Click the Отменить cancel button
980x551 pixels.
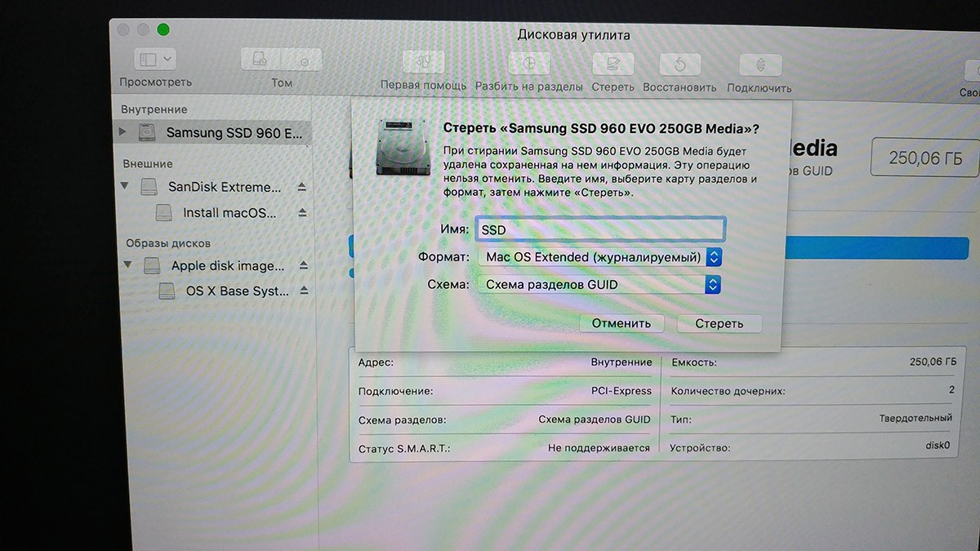[x=621, y=323]
